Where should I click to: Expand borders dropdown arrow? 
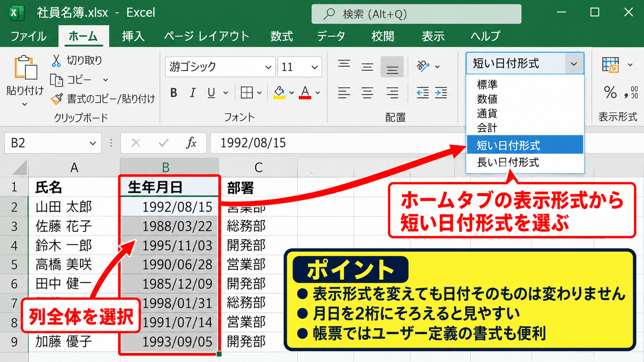[x=259, y=93]
